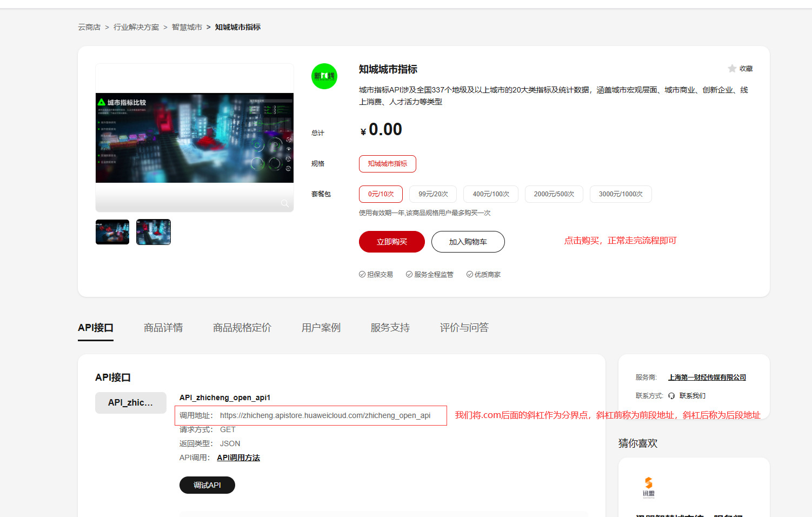This screenshot has width=812, height=517.
Task: Click the zhicheng.apistore.huaweicloud.com URL text
Action: point(325,415)
